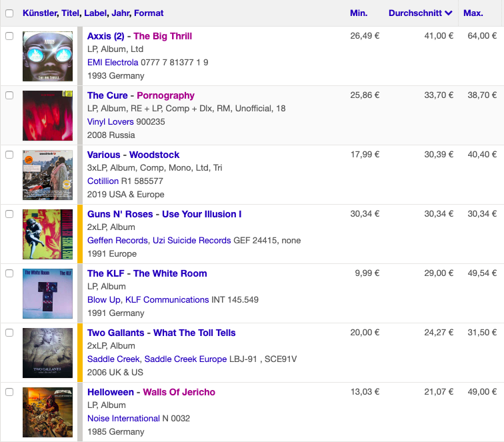Open release title Pornography

point(165,95)
